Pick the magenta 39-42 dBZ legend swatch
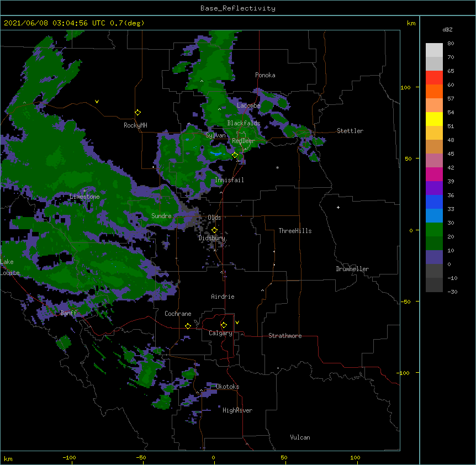The height and width of the screenshot is (465, 476). pyautogui.click(x=434, y=174)
